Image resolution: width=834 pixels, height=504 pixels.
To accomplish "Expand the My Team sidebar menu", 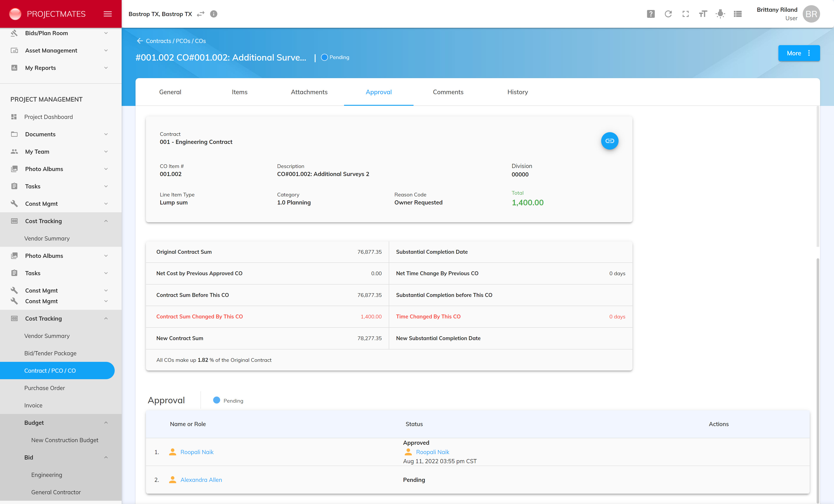I will (106, 152).
